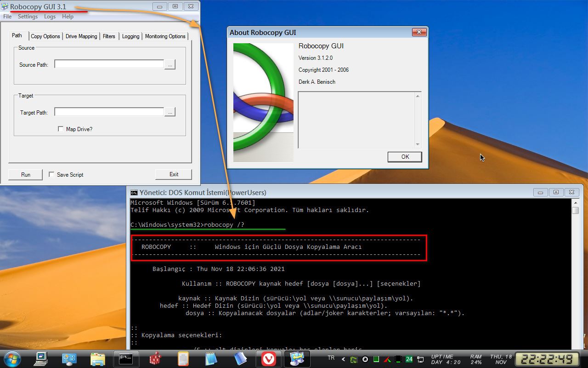
Task: Browse for Source Path with ... button
Action: click(170, 65)
